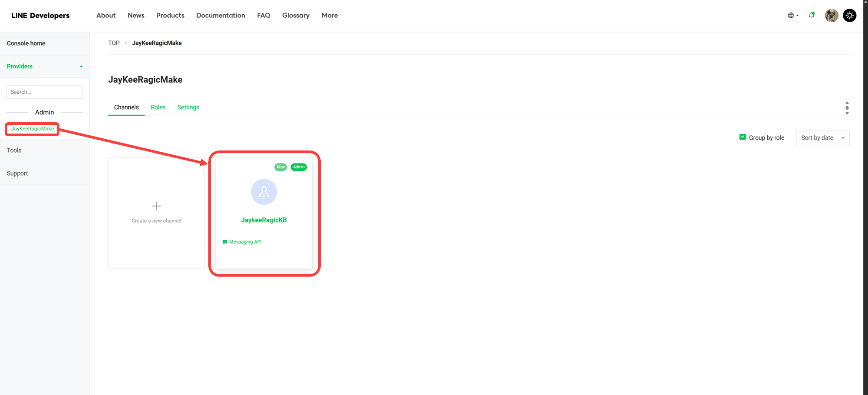The image size is (868, 395).
Task: Open the FAQ menu item
Action: [263, 15]
